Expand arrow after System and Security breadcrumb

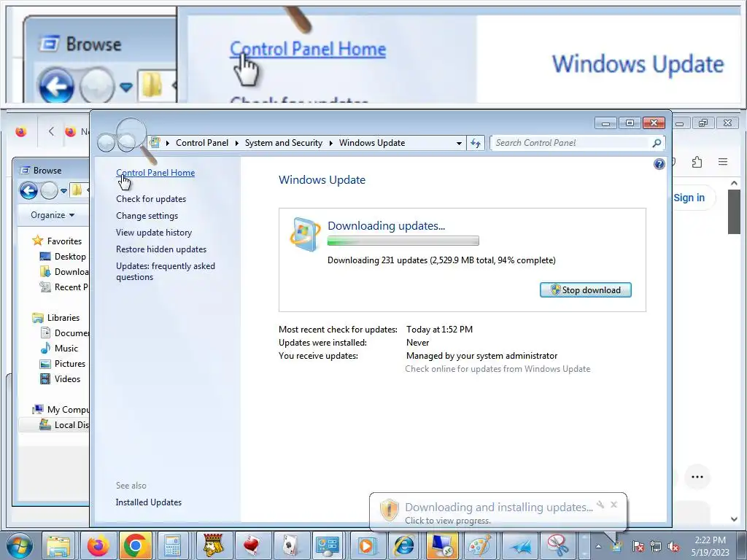coord(330,143)
